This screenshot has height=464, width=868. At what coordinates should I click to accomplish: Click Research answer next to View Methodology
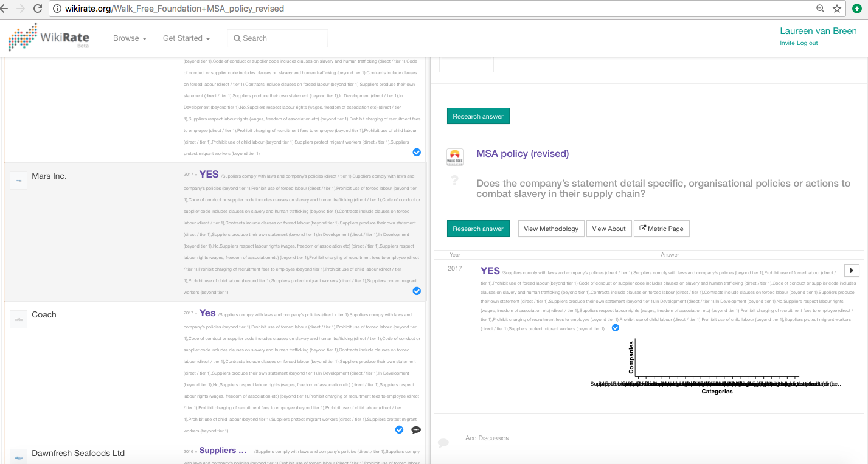(478, 229)
